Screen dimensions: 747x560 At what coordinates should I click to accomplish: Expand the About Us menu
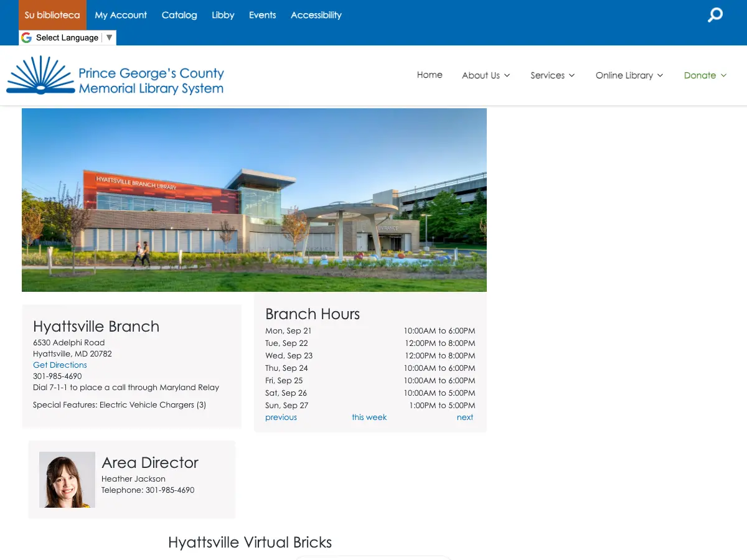coord(486,75)
